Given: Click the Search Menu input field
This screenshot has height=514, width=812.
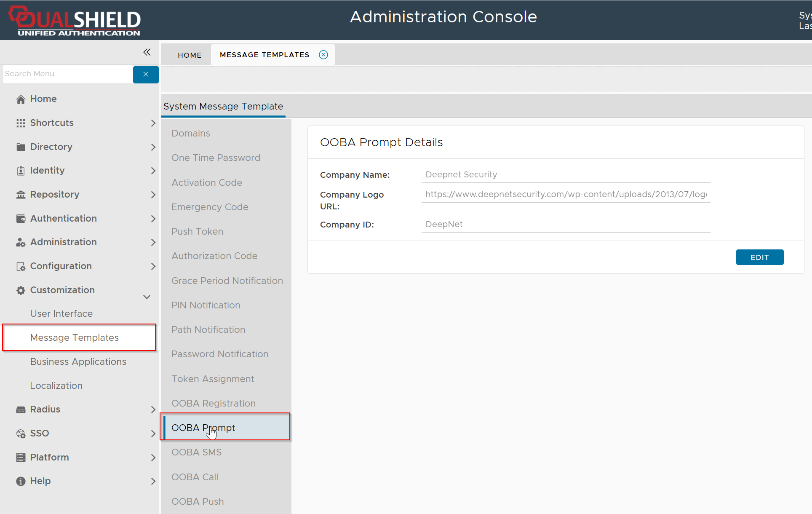Looking at the screenshot, I should coord(67,74).
